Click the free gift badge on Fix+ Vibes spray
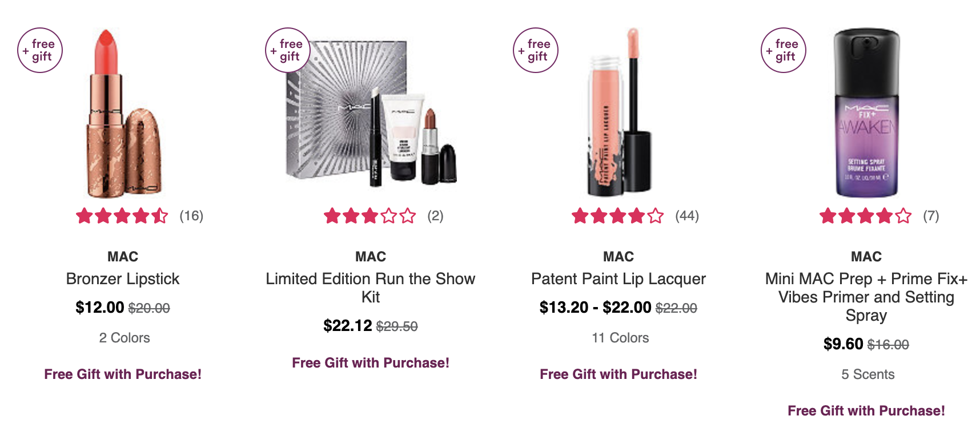This screenshot has width=980, height=436. pyautogui.click(x=784, y=50)
